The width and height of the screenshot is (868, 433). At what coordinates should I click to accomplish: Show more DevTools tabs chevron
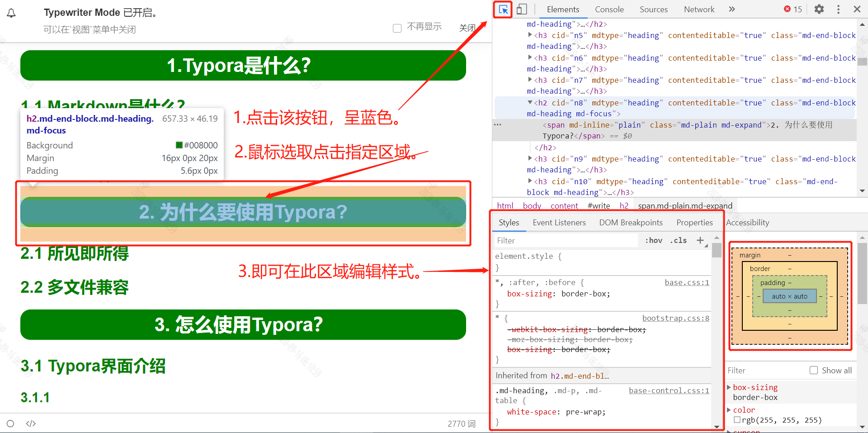coord(731,9)
